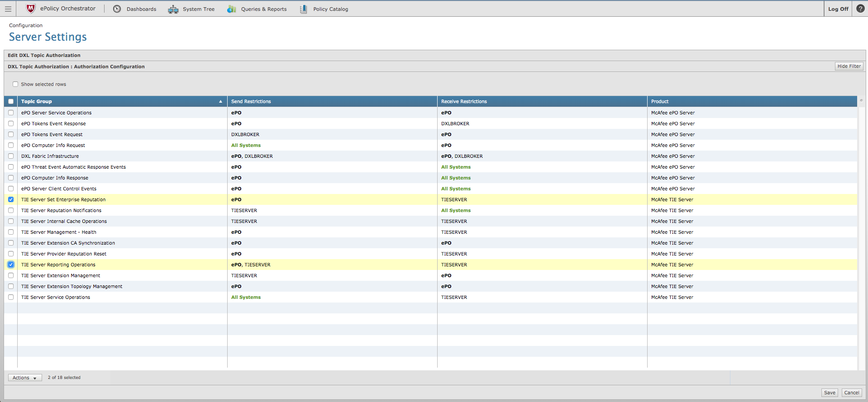Click "2 of 18 selected" status text

64,378
